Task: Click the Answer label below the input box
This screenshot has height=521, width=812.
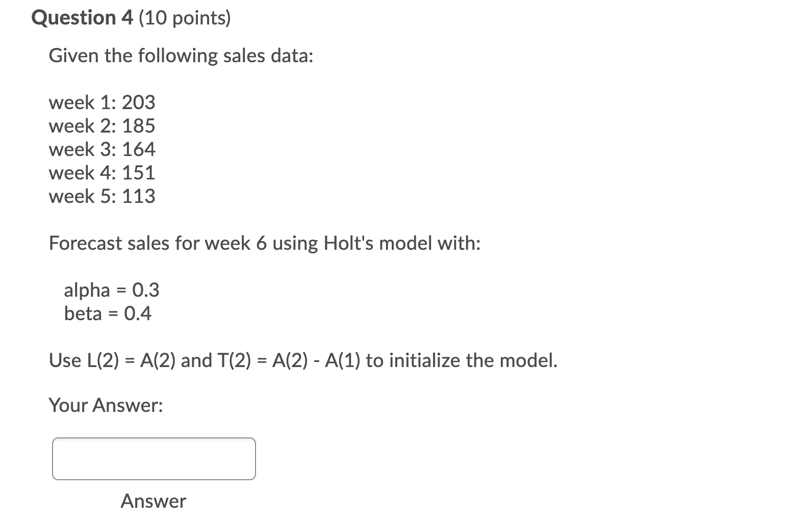Action: [153, 501]
